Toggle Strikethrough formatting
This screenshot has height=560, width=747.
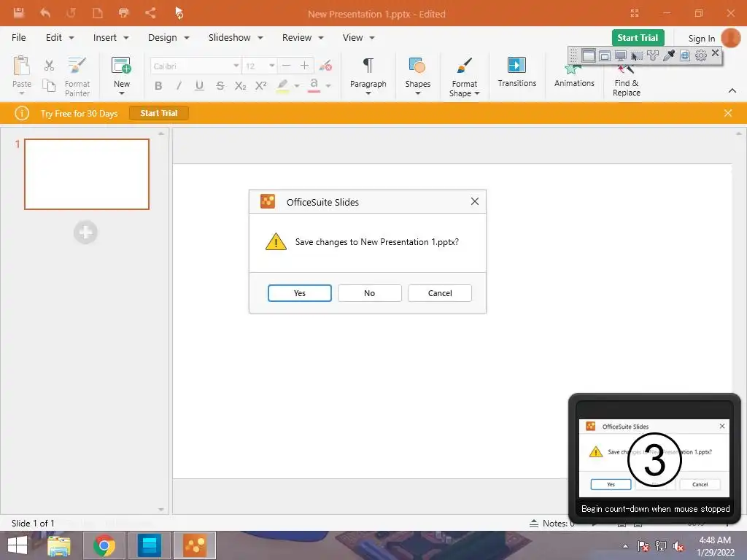pos(220,86)
